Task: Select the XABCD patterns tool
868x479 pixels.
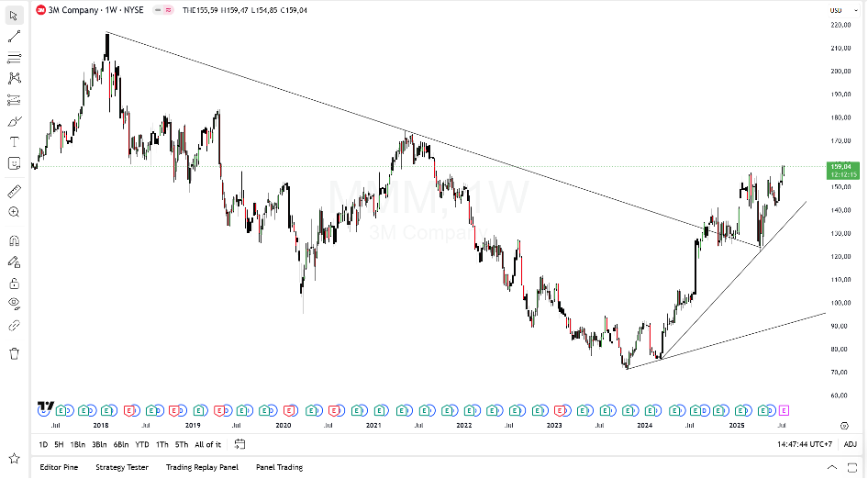Action: (14, 78)
